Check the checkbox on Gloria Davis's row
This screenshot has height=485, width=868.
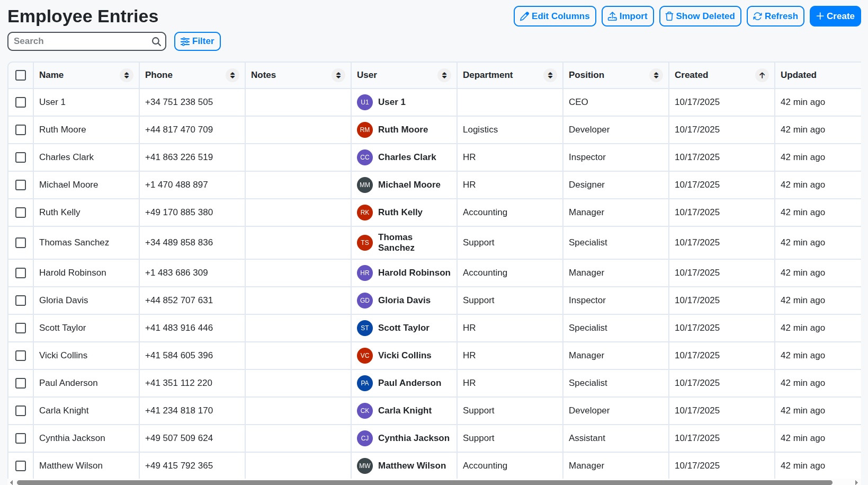[x=21, y=300]
